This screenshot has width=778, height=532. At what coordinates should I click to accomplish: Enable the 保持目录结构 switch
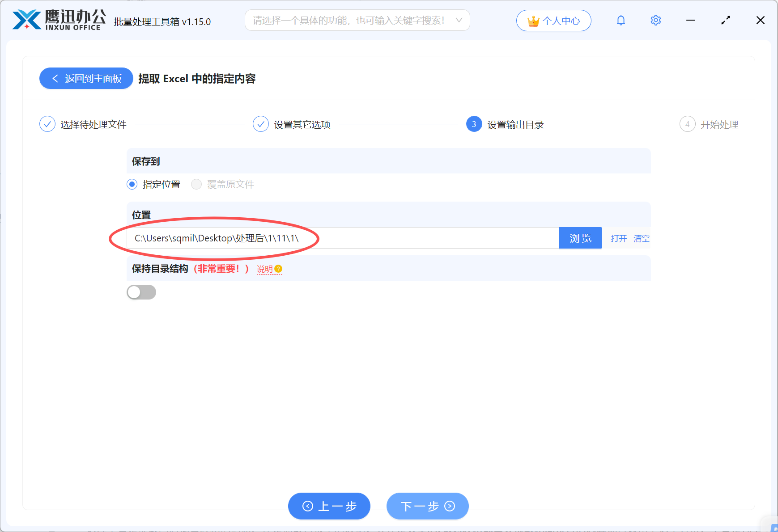tap(141, 292)
